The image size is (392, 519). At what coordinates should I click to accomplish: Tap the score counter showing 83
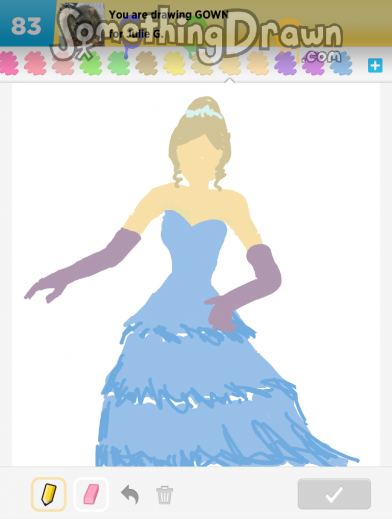point(26,26)
